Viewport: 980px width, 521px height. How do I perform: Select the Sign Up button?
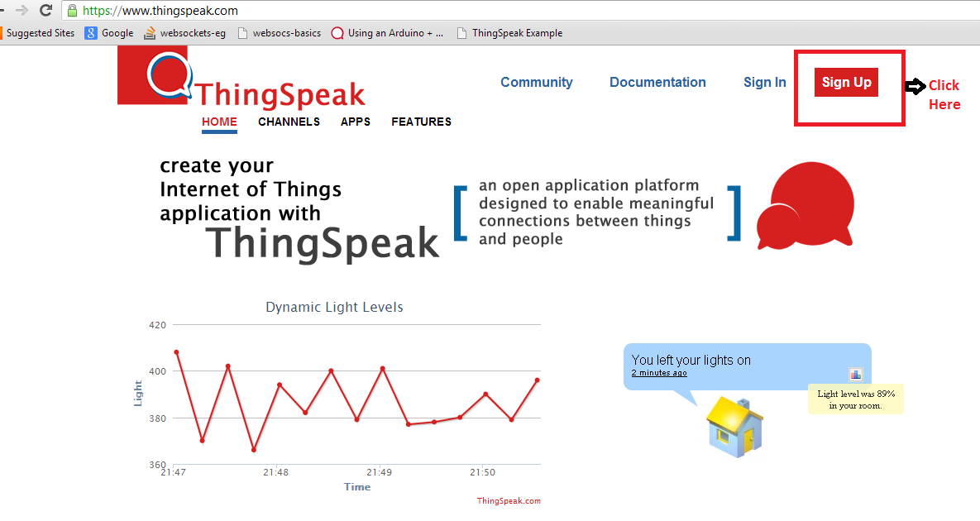[846, 82]
